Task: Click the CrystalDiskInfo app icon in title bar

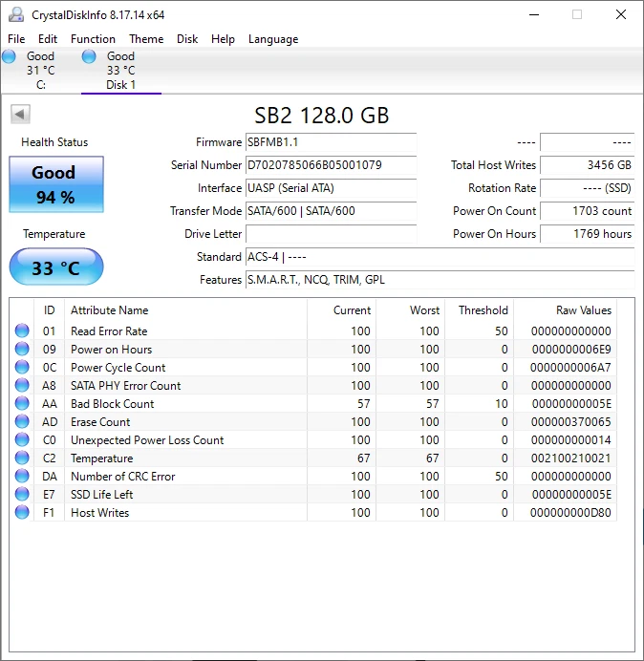Action: (16, 14)
